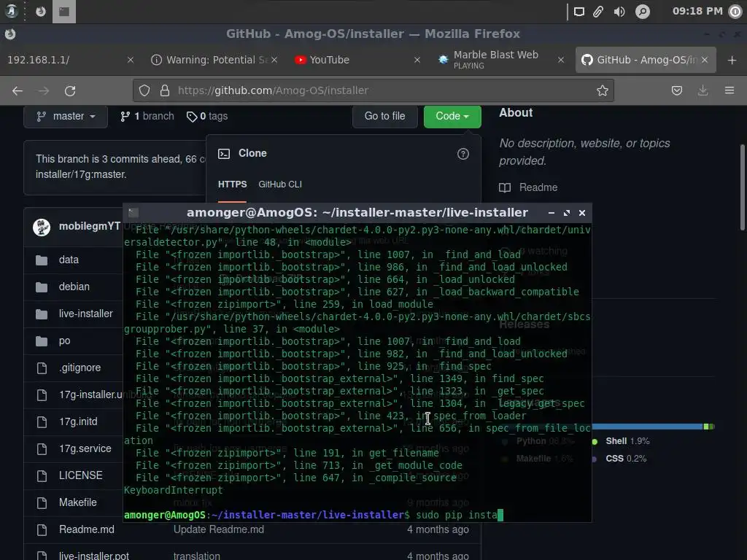Open the 1 branch link
747x560 pixels.
147,116
